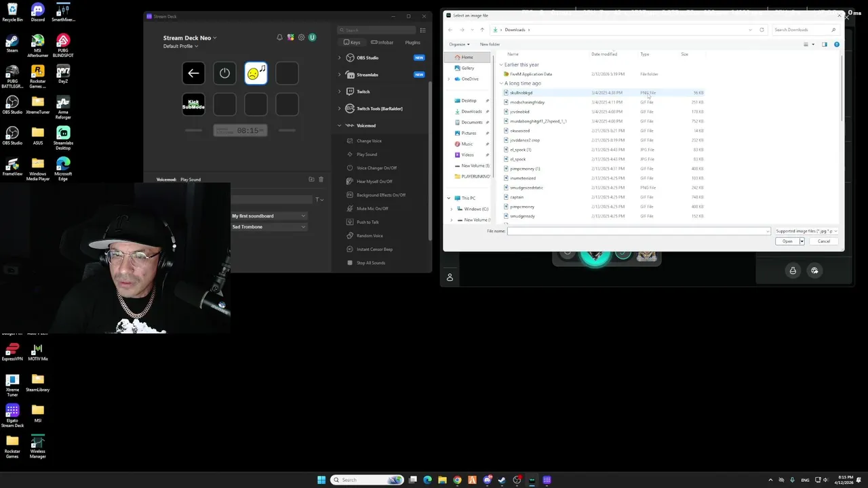868x488 pixels.
Task: Click Cancel in the file dialog
Action: pyautogui.click(x=824, y=241)
